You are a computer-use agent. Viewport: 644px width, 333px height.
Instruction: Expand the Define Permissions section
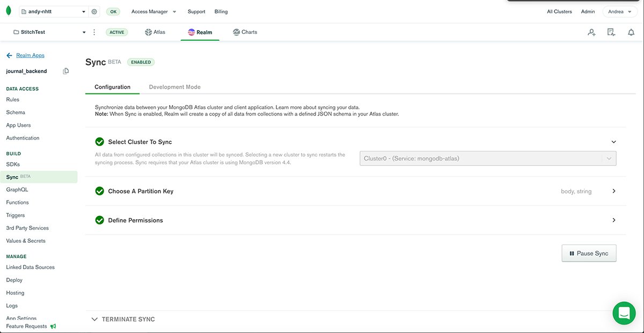[614, 220]
